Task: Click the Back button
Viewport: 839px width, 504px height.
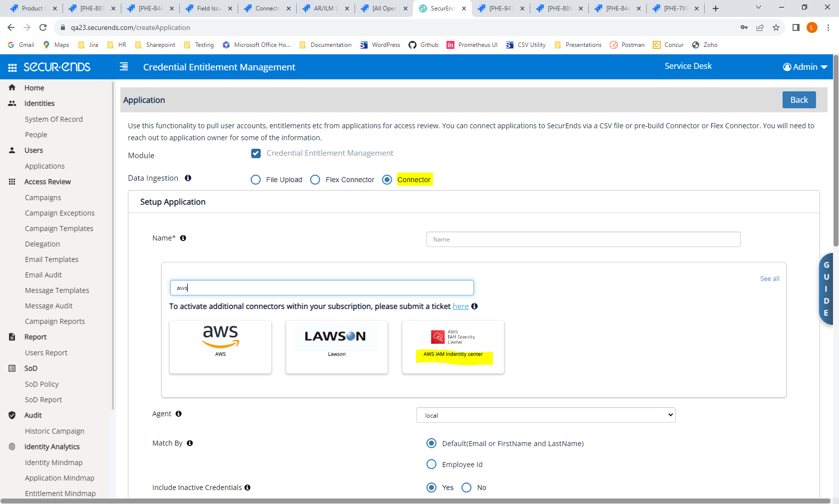Action: 799,100
